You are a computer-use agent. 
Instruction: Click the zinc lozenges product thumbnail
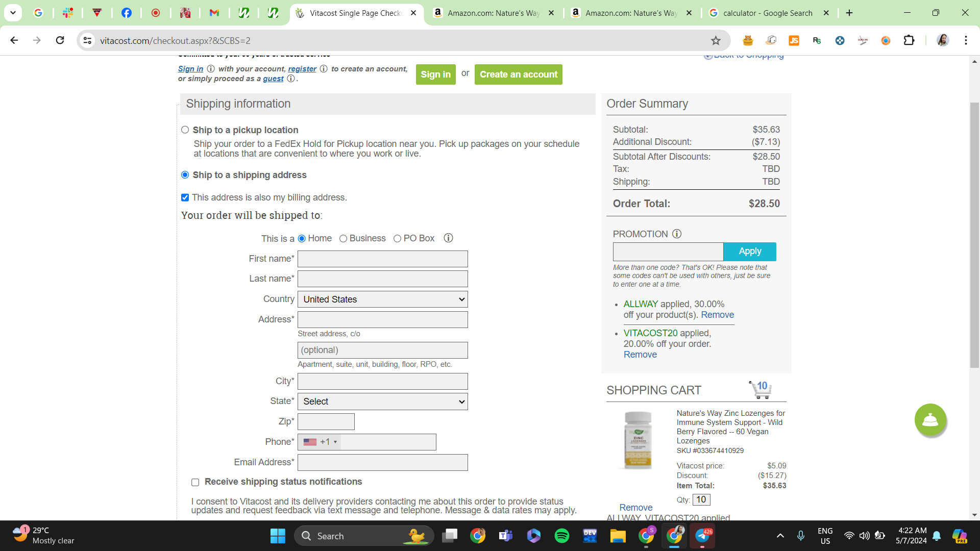(638, 440)
